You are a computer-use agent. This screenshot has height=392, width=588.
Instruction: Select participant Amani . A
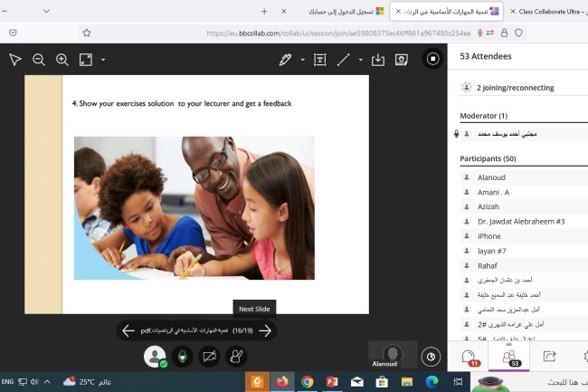(524, 192)
